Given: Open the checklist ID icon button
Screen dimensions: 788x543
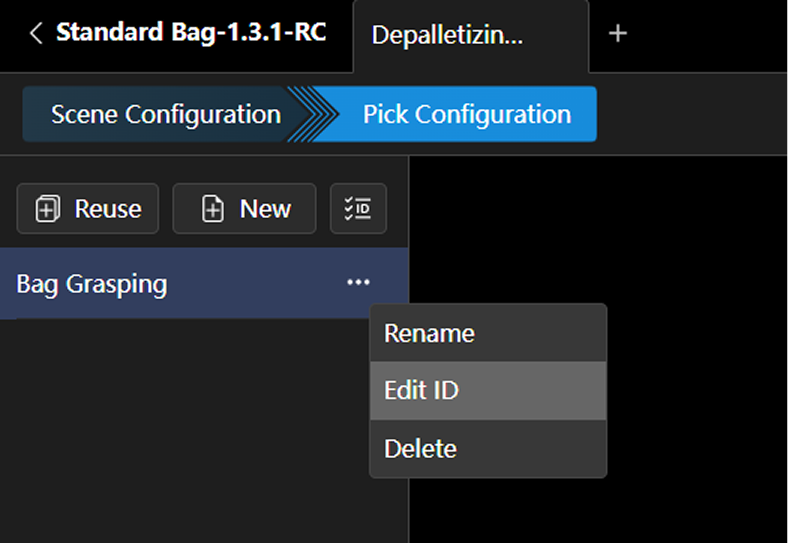Looking at the screenshot, I should (x=358, y=209).
